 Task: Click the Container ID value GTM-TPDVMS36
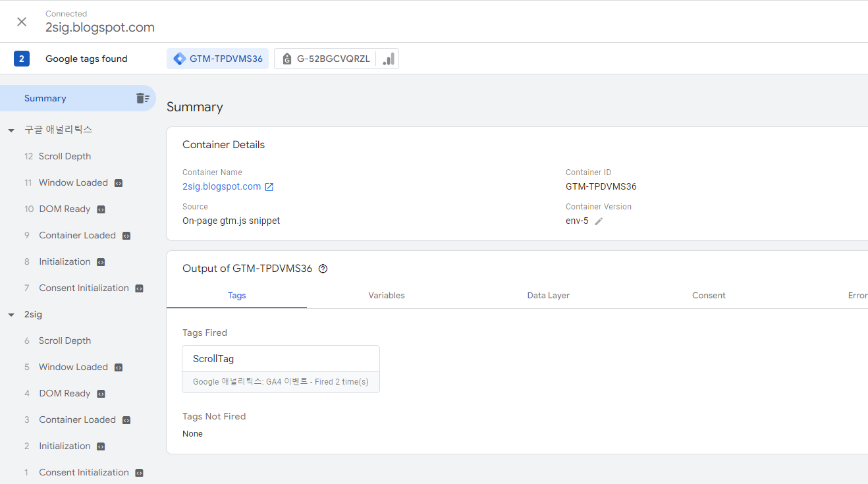click(601, 186)
